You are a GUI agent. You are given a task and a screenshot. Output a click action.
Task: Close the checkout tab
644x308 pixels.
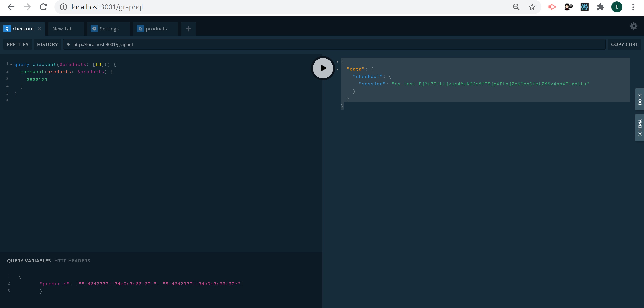tap(40, 29)
